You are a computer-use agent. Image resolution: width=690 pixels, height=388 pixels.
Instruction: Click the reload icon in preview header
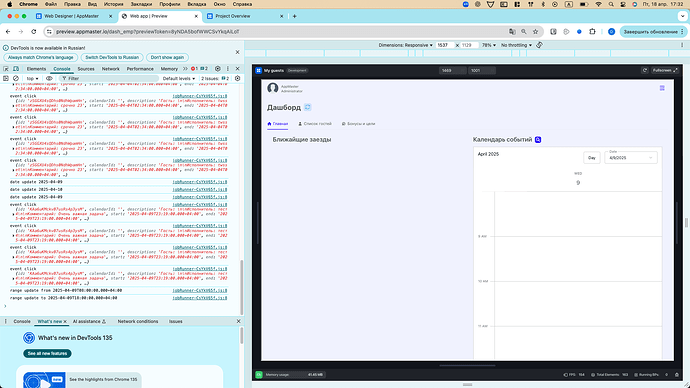645,70
